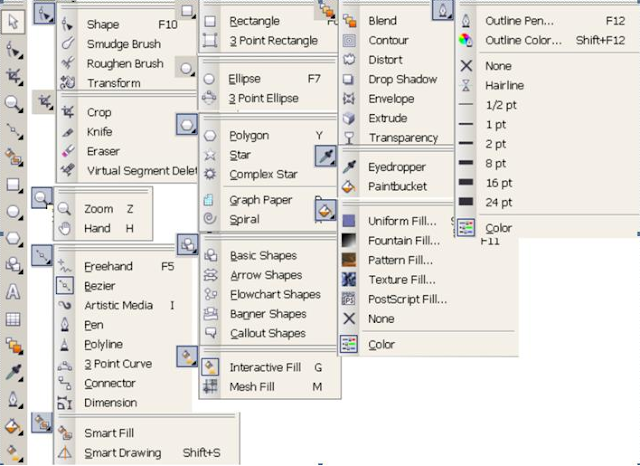Select the Pick tool arrow in toolbox

[x=13, y=22]
